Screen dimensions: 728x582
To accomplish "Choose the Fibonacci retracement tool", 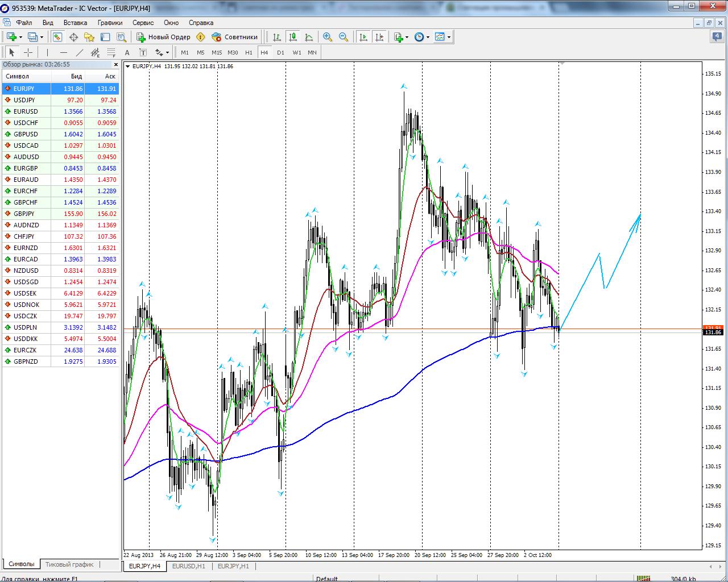I will click(x=111, y=52).
